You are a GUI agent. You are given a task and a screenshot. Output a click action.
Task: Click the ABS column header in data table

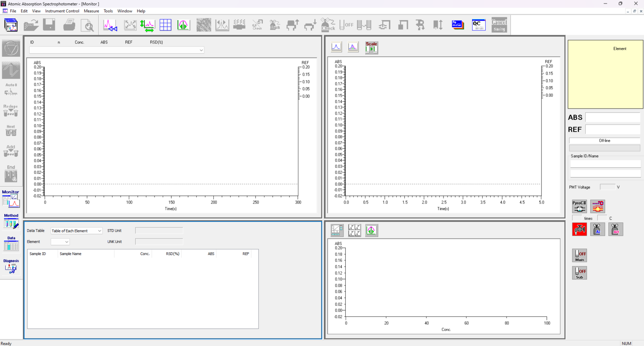coord(199,254)
